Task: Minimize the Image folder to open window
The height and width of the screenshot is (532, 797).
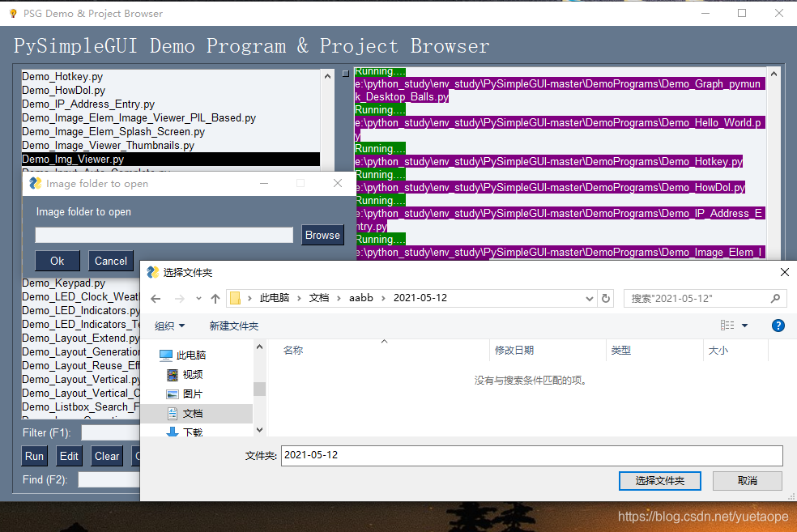Action: 264,184
